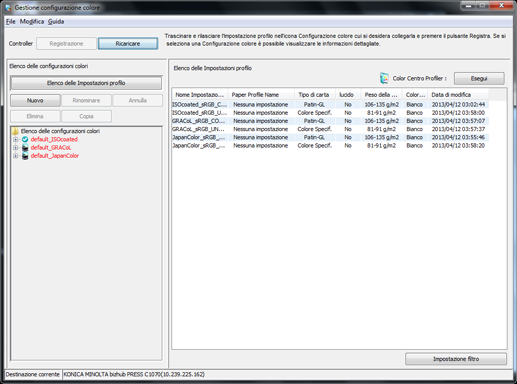Image resolution: width=517 pixels, height=384 pixels.
Task: Sort by lucido column header
Action: (348, 95)
